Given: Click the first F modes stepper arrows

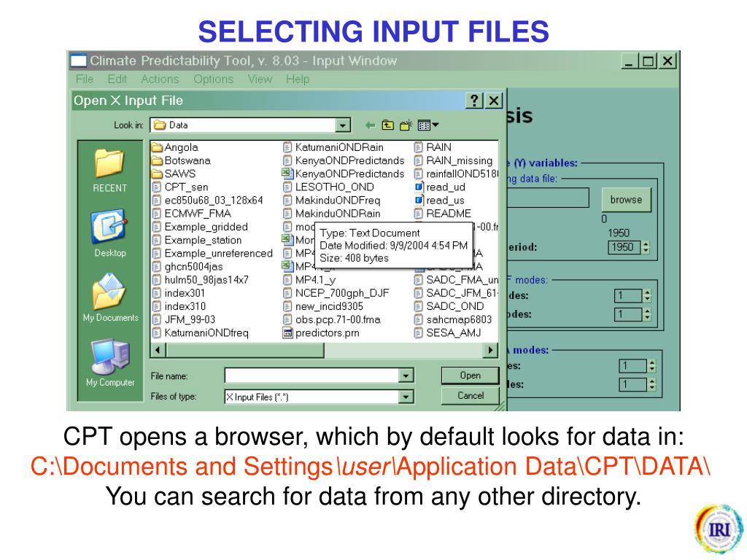Looking at the screenshot, I should coord(646,296).
